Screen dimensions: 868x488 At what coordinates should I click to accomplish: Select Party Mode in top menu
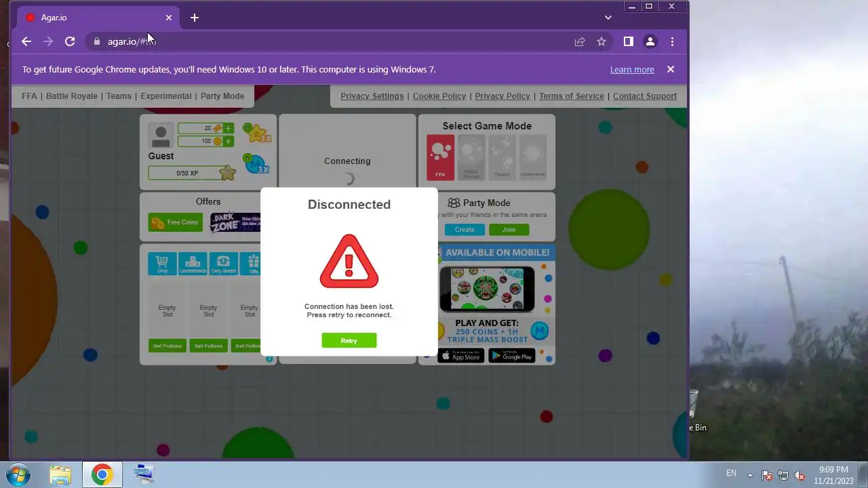222,96
